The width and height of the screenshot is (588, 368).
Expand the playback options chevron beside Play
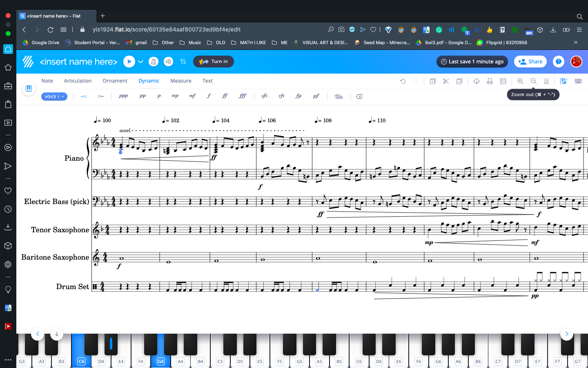pyautogui.click(x=140, y=61)
